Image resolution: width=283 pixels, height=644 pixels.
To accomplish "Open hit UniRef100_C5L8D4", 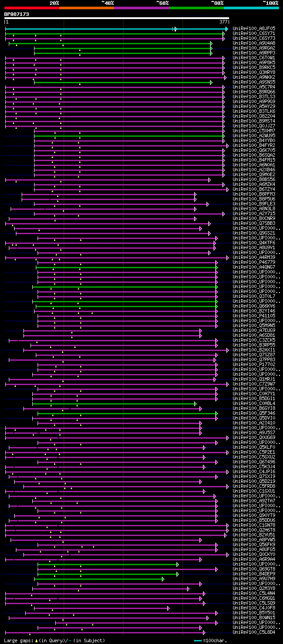I will pos(254,632).
